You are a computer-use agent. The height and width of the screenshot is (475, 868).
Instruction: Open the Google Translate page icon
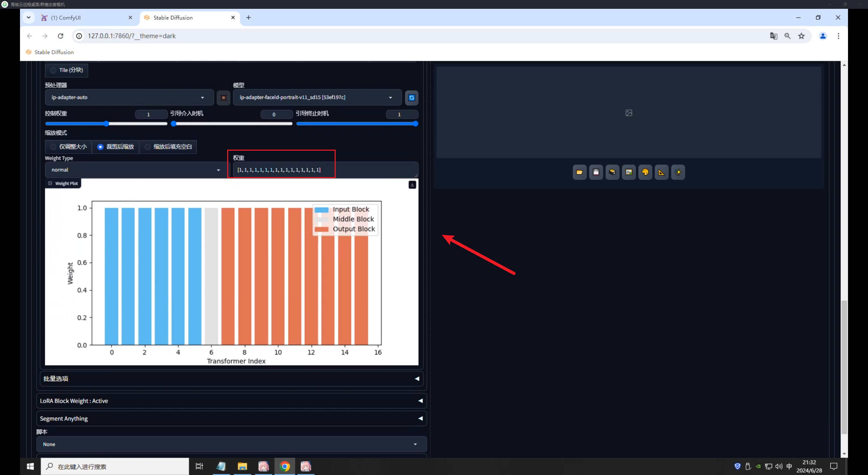[773, 36]
